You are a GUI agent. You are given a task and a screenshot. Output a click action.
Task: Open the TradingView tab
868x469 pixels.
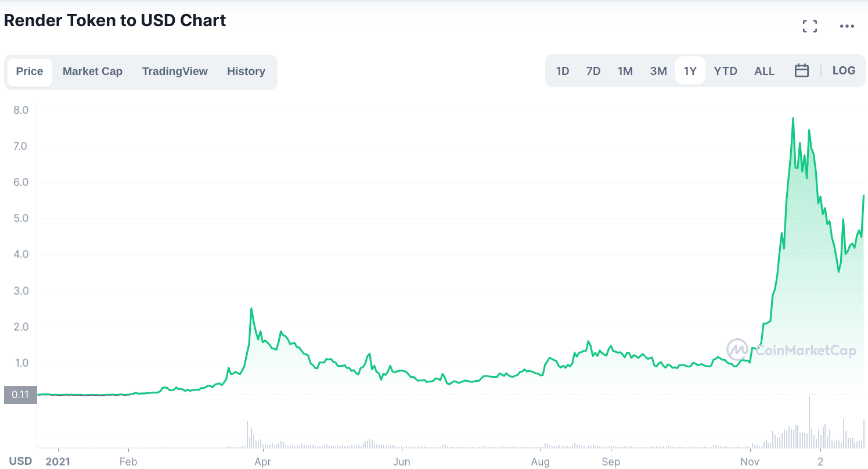pyautogui.click(x=175, y=71)
